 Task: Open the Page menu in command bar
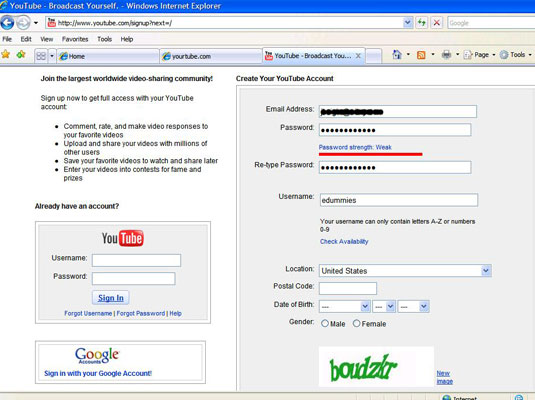479,55
